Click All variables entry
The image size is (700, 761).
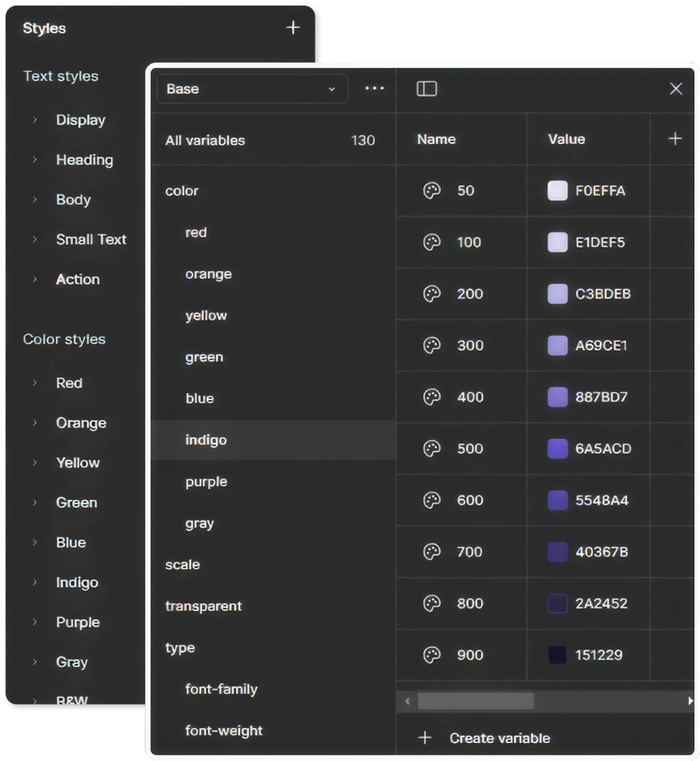(x=204, y=140)
